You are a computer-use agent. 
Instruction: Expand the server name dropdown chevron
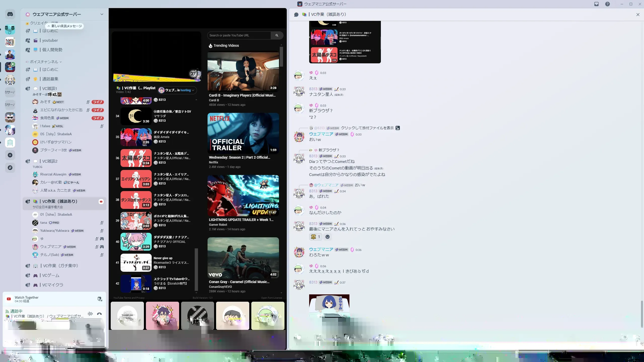[102, 14]
